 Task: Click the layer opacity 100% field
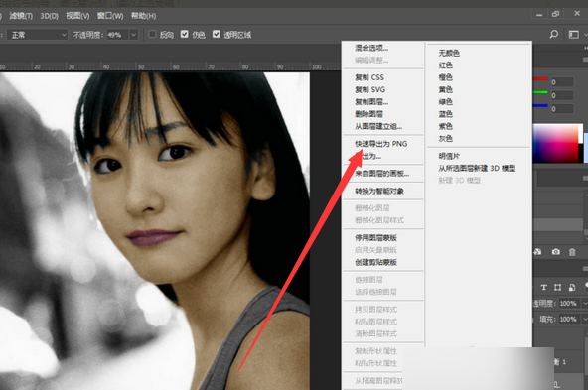click(x=569, y=303)
